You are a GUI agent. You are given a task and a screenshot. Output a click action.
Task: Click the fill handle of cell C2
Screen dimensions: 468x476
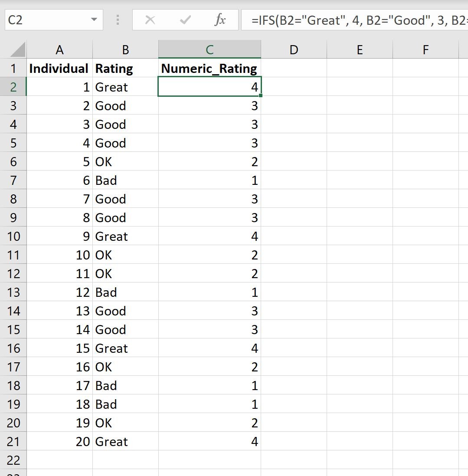click(x=261, y=95)
